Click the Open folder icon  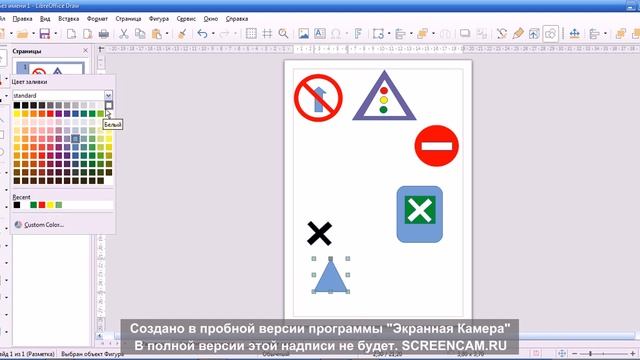(x=22, y=33)
